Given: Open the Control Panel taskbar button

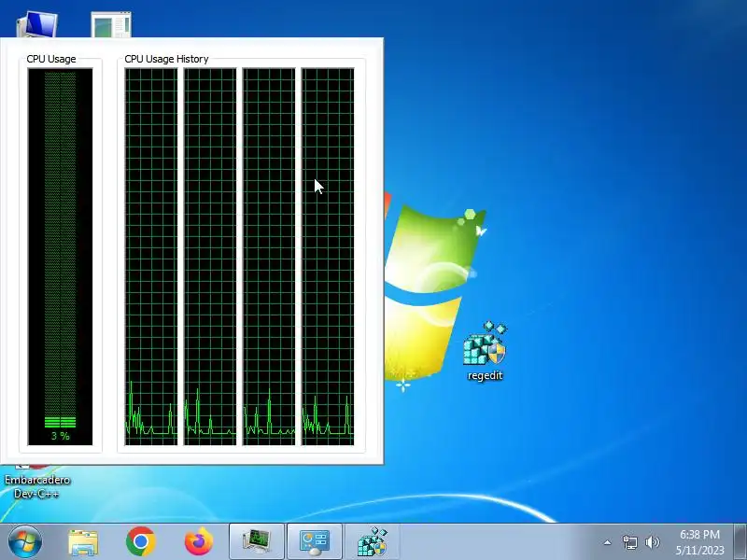Looking at the screenshot, I should [x=315, y=542].
